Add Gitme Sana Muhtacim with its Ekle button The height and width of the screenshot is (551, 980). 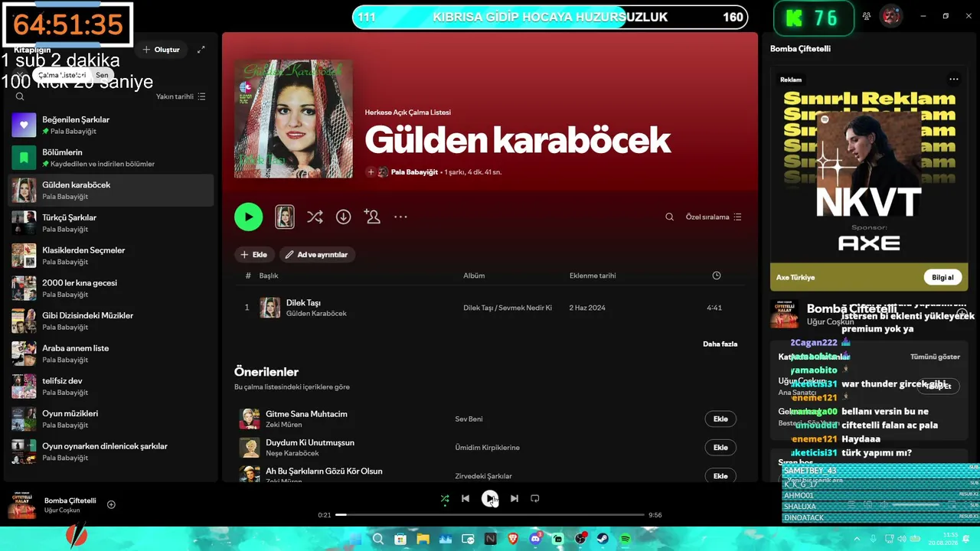click(720, 419)
